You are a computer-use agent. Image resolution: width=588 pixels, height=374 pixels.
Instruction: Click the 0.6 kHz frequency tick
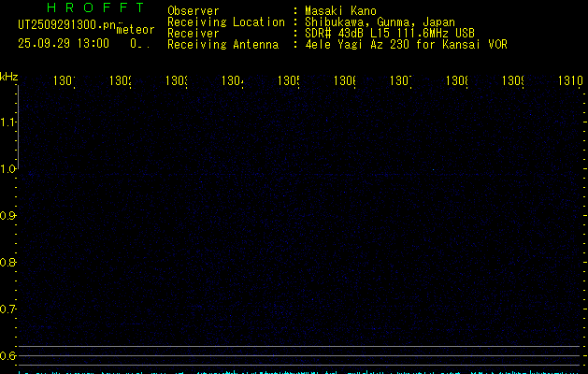(x=8, y=356)
